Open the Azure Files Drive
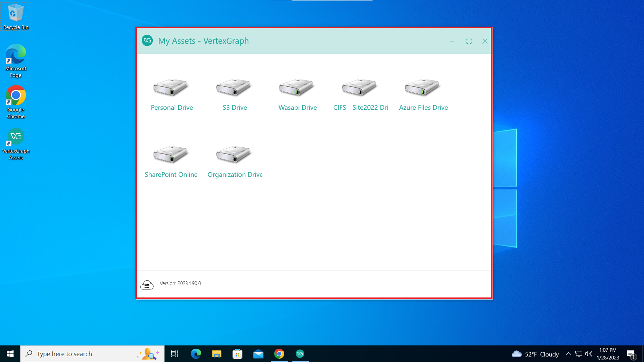The image size is (644, 362). (x=422, y=93)
